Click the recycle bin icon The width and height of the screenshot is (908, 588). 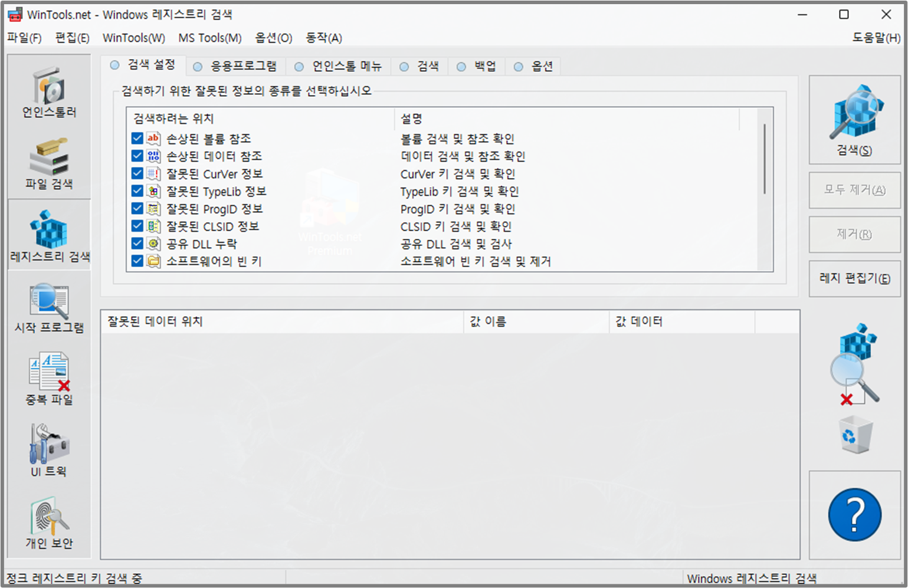[x=855, y=435]
